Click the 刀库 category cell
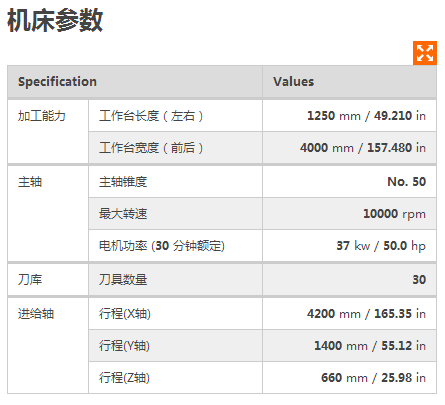 coord(48,280)
